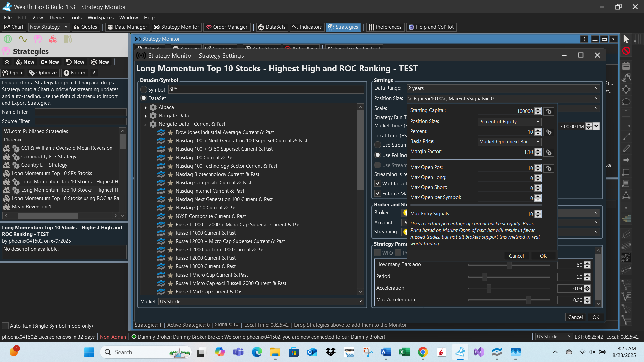Open the Percent of Equity dropdown
Viewport: 644px width, 362px height.
click(509, 122)
